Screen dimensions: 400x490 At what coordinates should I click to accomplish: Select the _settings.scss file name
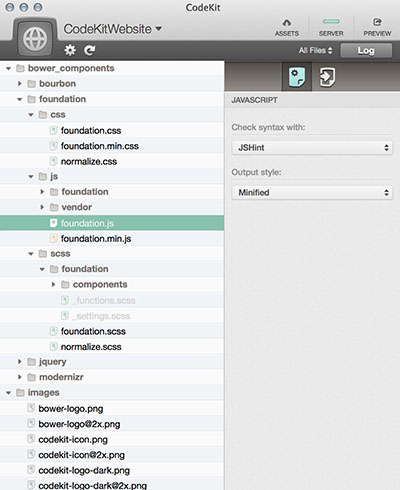point(101,316)
